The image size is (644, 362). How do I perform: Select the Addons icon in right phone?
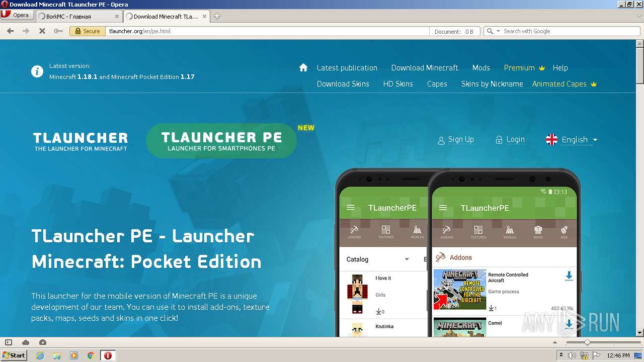click(447, 232)
